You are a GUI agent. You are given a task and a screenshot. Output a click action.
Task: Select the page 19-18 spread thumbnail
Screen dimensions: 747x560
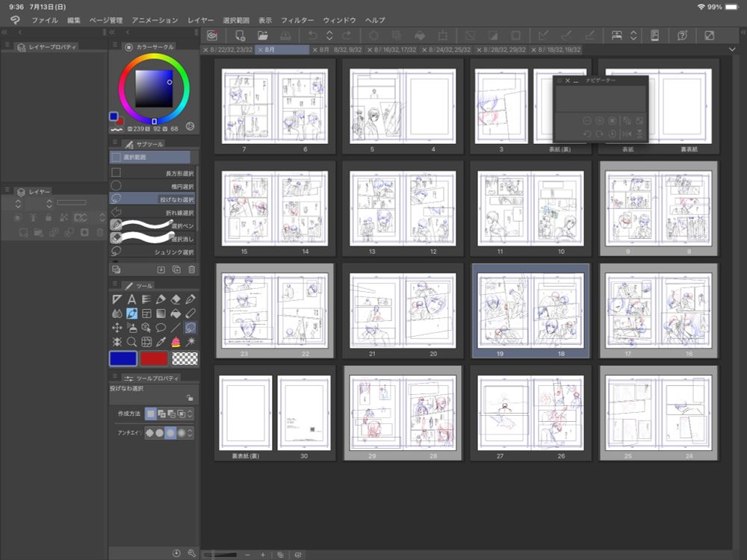530,311
